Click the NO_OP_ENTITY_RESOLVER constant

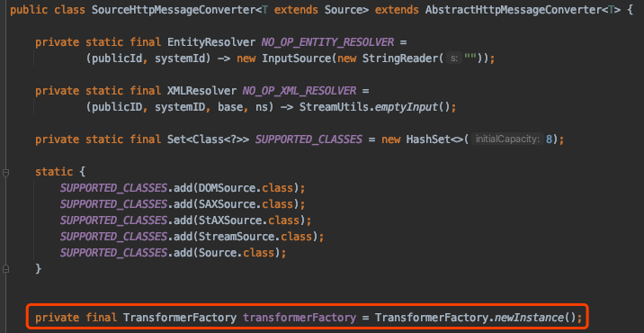[327, 42]
